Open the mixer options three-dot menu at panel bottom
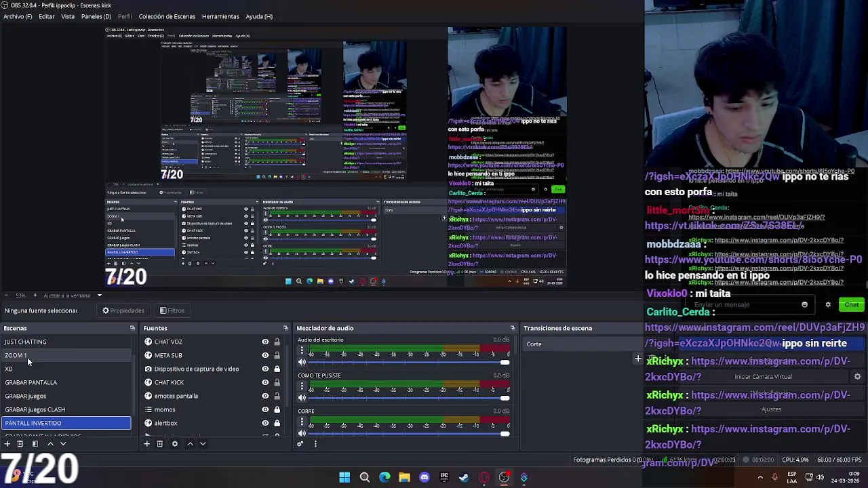This screenshot has height=488, width=868. click(315, 444)
